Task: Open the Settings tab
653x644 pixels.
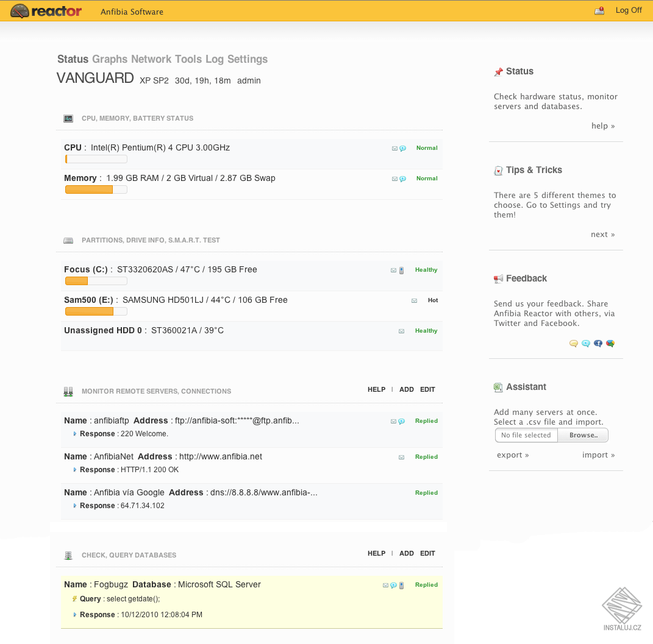Action: click(x=248, y=59)
